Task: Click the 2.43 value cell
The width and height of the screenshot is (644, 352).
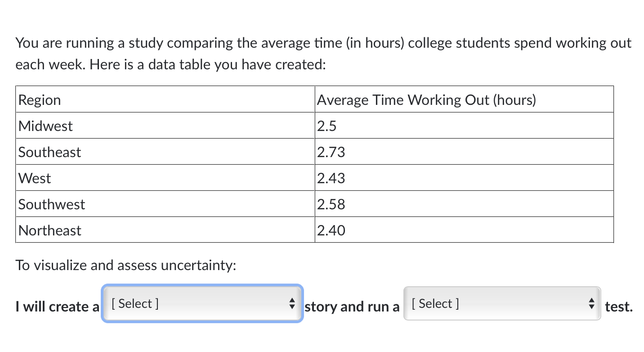Action: click(x=464, y=178)
